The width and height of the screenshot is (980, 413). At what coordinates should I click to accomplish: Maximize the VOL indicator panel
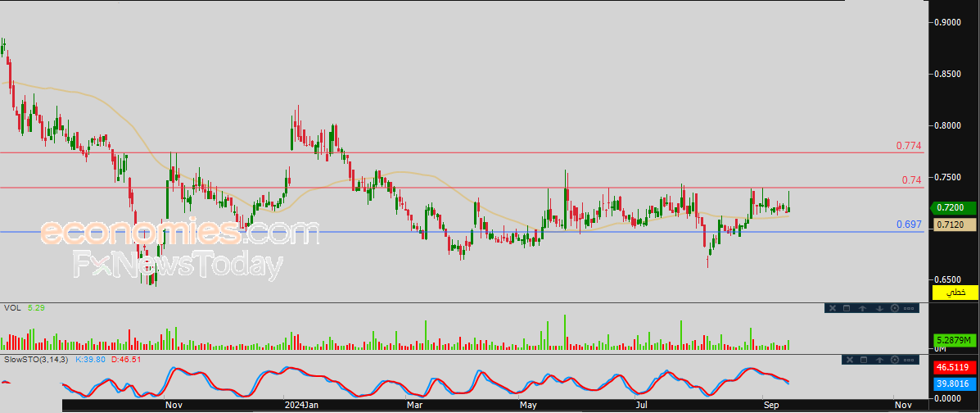847,308
